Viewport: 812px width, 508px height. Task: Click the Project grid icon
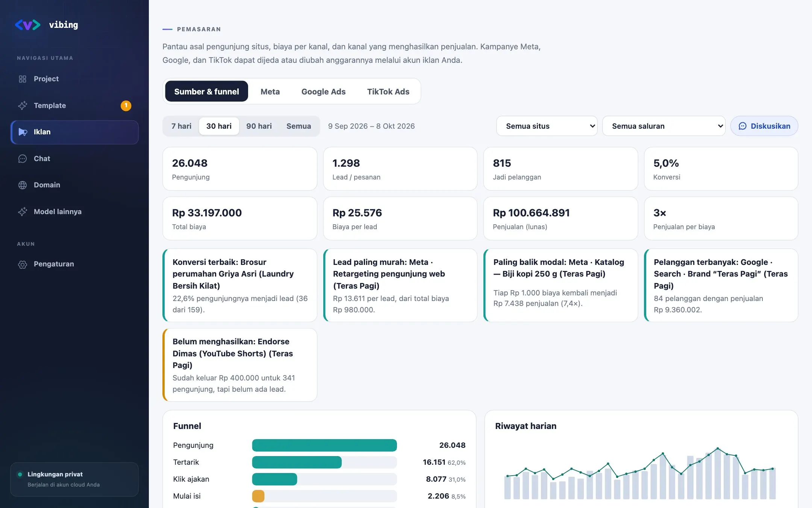tap(23, 79)
